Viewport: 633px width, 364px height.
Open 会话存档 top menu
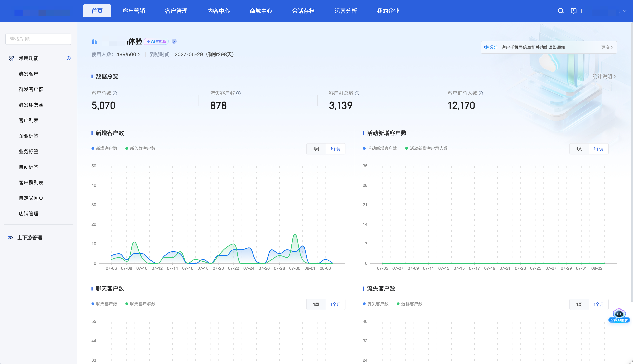click(303, 11)
